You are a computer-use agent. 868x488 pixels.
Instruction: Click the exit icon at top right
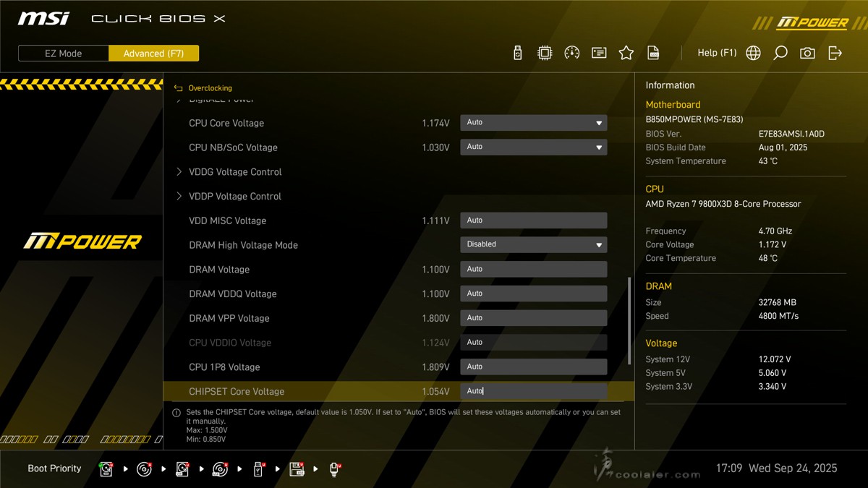pyautogui.click(x=835, y=53)
